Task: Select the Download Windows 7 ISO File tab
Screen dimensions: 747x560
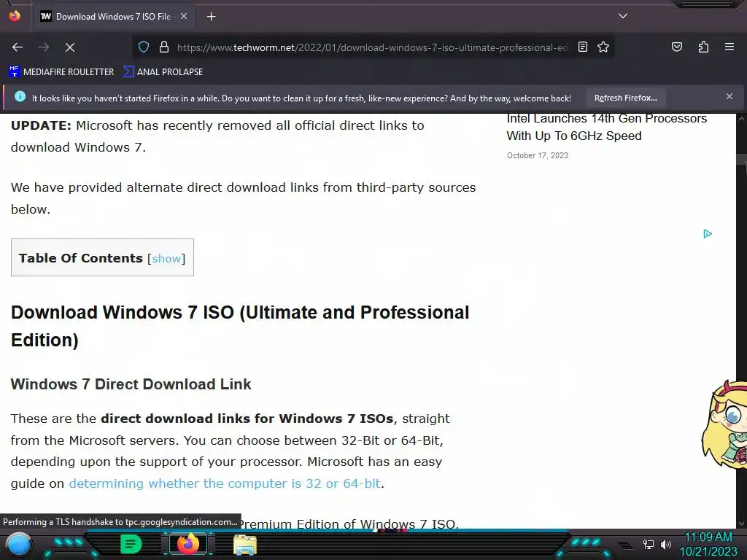Action: coord(113,17)
